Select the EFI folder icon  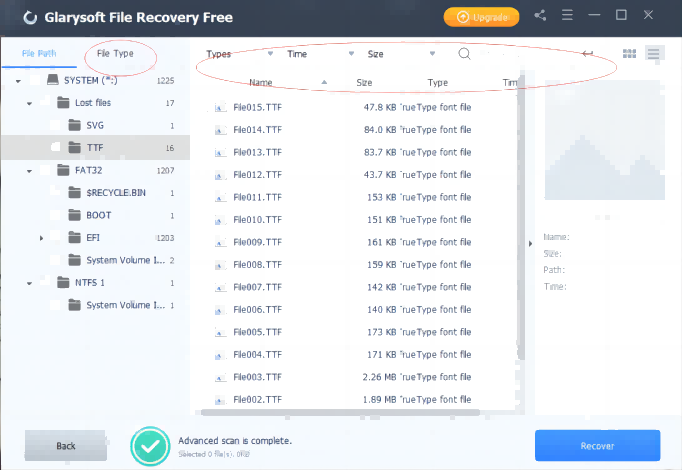(x=74, y=237)
